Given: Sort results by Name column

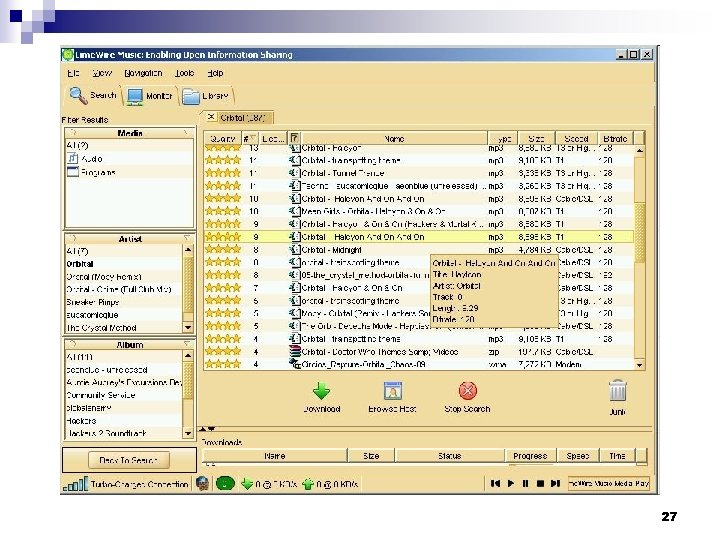Looking at the screenshot, I should (x=394, y=138).
